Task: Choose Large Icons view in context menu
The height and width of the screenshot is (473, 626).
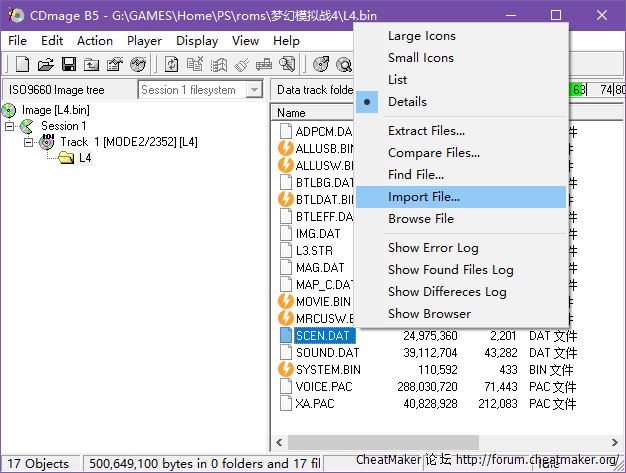Action: pos(421,36)
